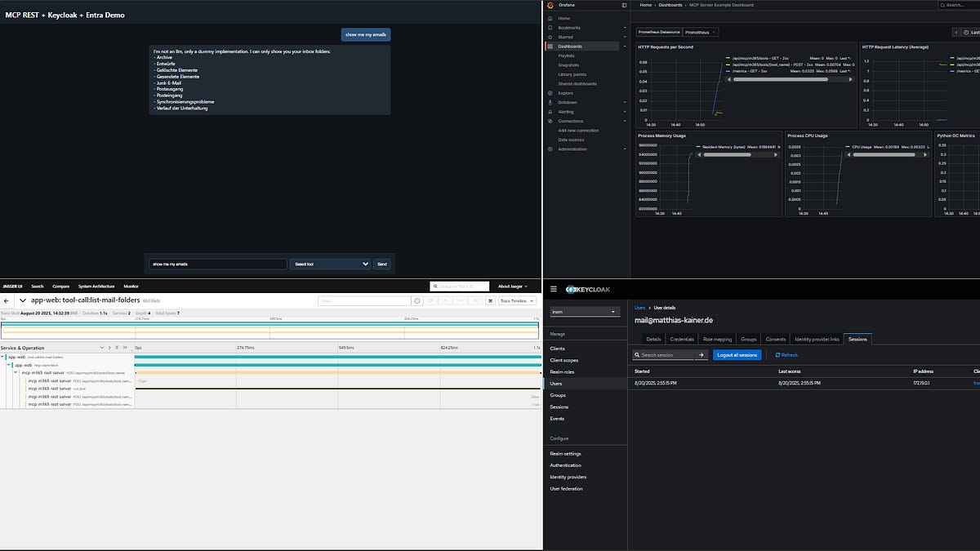This screenshot has width=980, height=551.
Task: Open Compare in Jaeger top menu
Action: (61, 286)
